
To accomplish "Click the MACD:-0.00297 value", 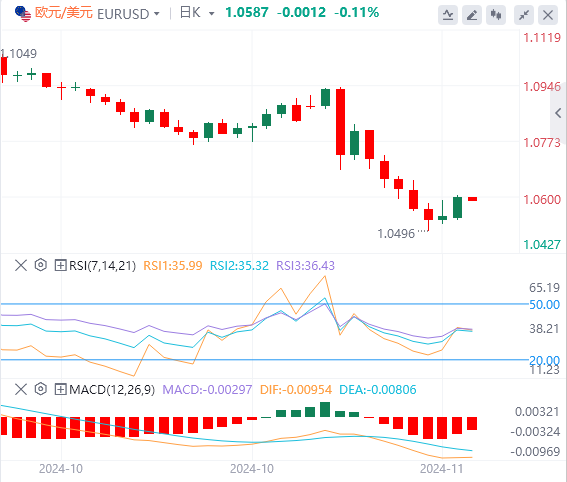I will pyautogui.click(x=207, y=390).
